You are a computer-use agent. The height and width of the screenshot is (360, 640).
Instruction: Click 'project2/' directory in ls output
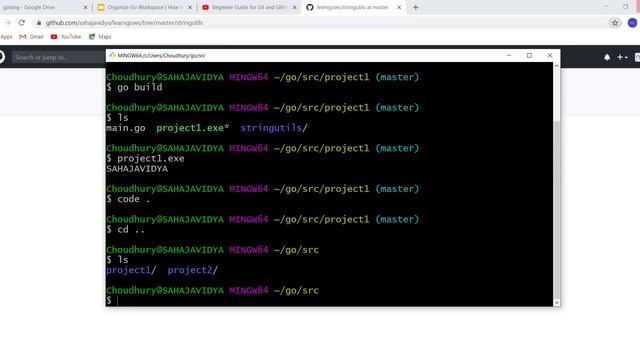pyautogui.click(x=193, y=270)
